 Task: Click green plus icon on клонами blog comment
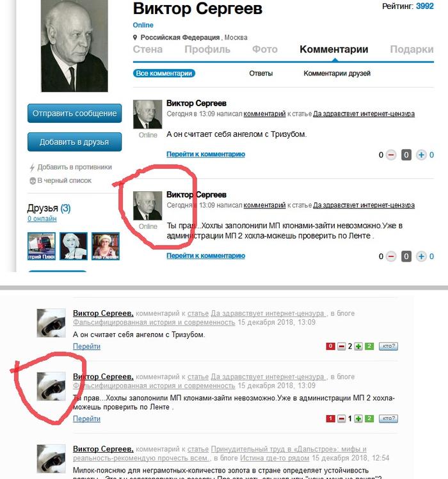[x=358, y=418]
